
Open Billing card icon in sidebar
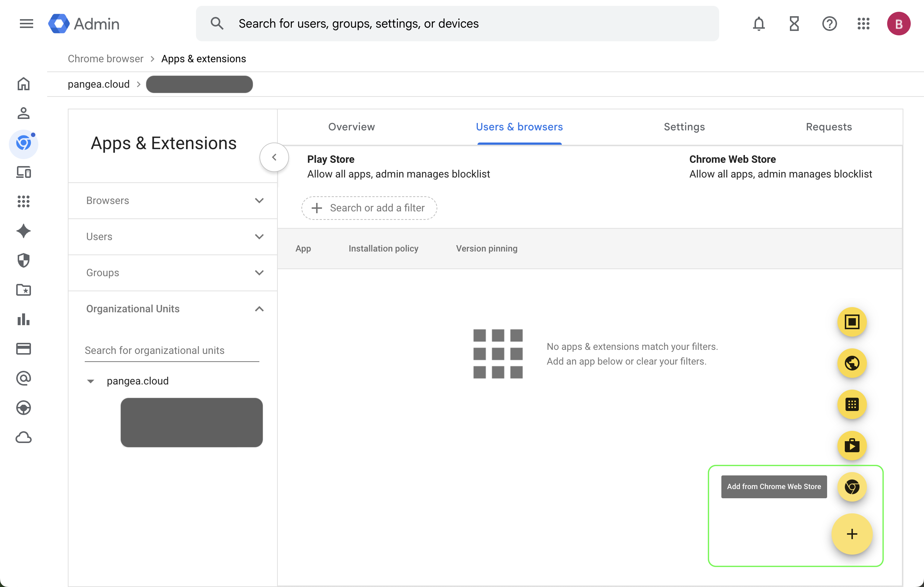coord(24,349)
